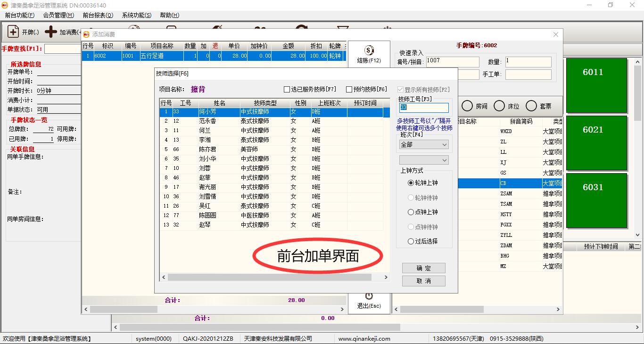Click the 开牌 open-card toolbar icon
Image resolution: width=644 pixels, height=344 pixels.
[x=14, y=32]
